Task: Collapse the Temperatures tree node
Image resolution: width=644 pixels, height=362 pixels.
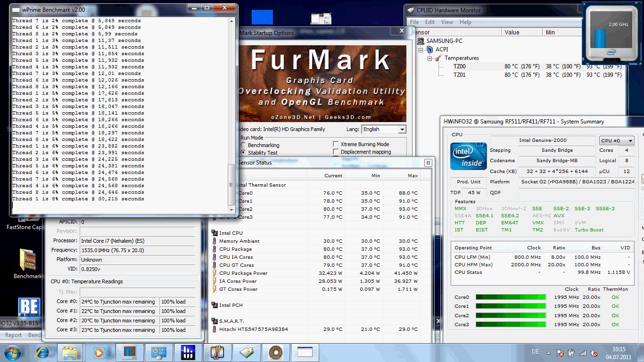Action: coord(429,58)
